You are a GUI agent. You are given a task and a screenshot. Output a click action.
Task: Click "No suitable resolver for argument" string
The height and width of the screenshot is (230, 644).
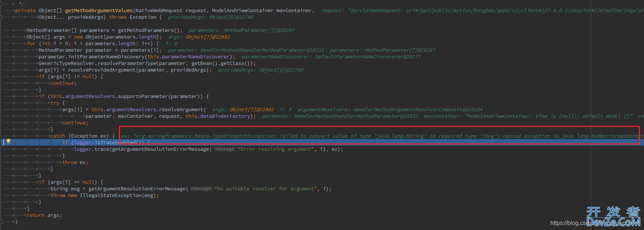point(266,189)
